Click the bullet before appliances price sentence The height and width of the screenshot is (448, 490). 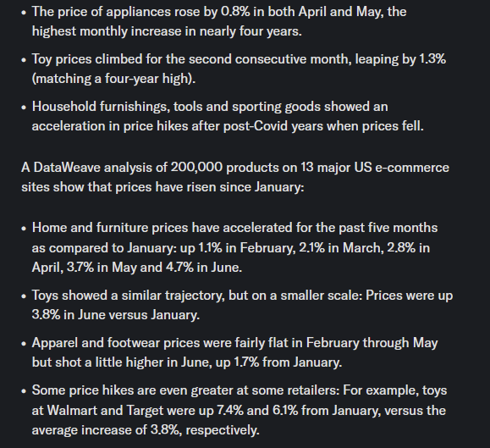[24, 13]
